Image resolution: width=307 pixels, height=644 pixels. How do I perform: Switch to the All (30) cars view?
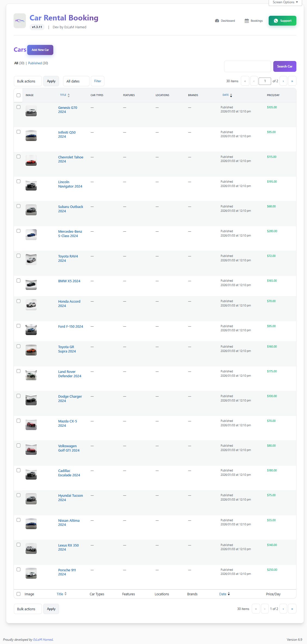(x=16, y=63)
